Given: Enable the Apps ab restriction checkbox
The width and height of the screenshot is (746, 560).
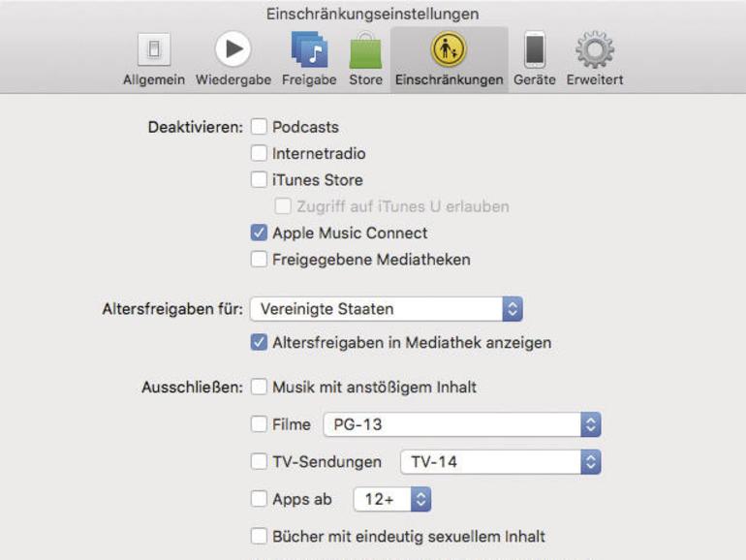Looking at the screenshot, I should point(259,499).
